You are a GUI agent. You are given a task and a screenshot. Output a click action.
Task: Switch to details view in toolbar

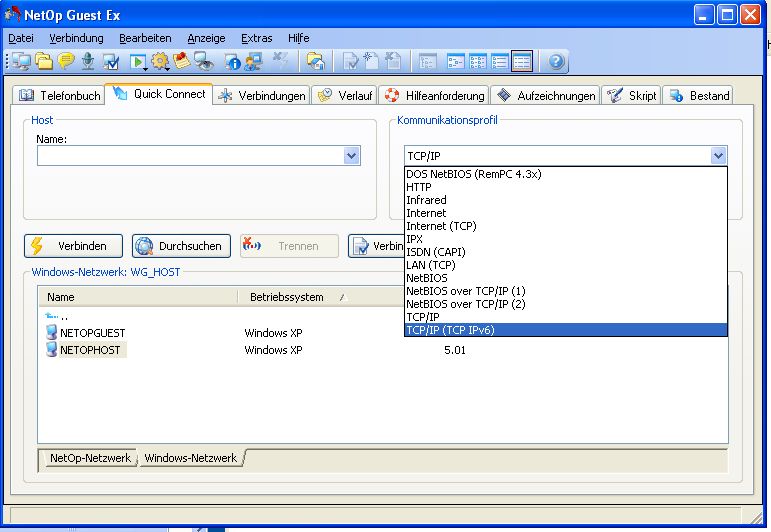tap(522, 61)
